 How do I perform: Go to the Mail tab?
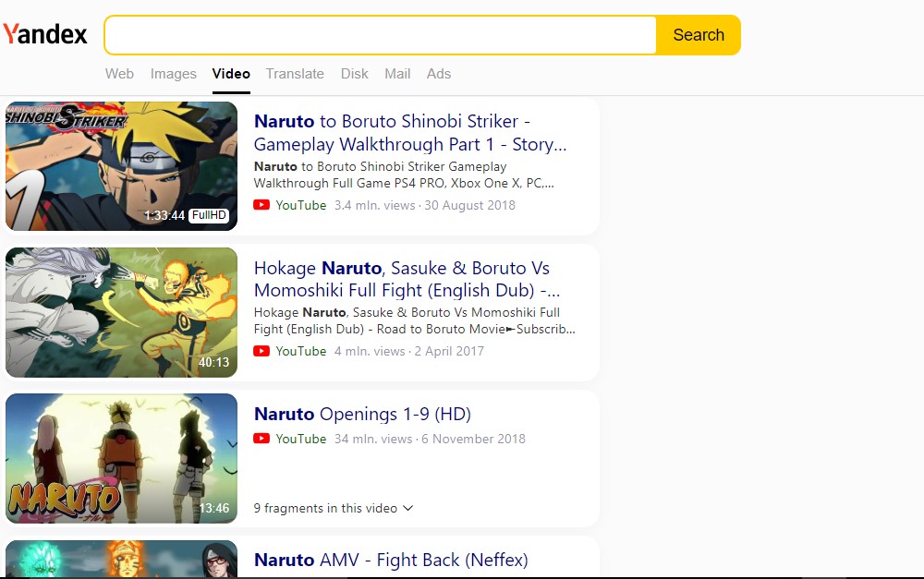[397, 74]
